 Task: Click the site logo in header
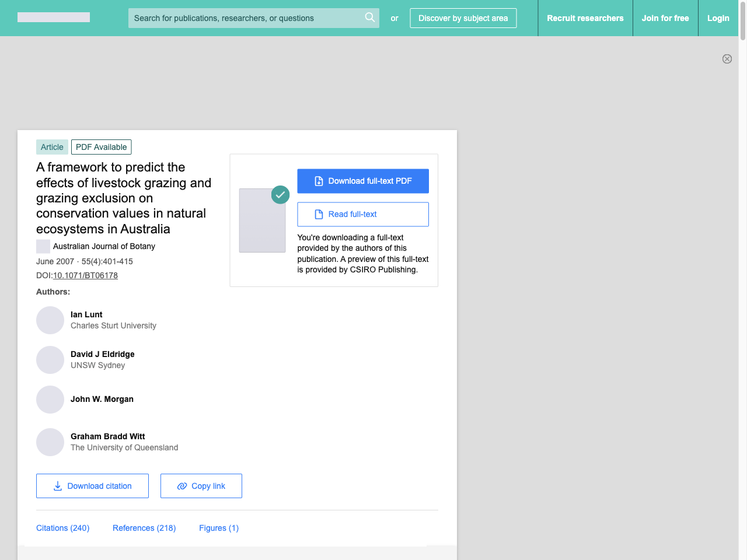click(x=54, y=17)
